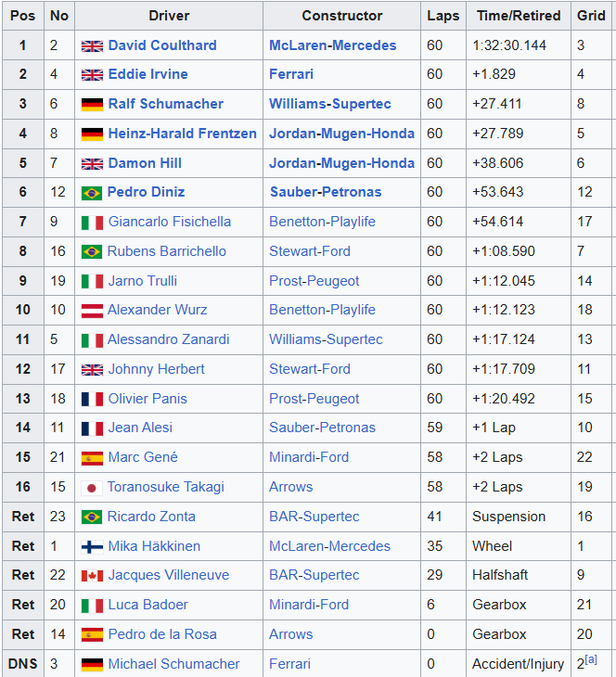Follow the Alexander Wurz link
This screenshot has height=677, width=616.
pos(157,310)
